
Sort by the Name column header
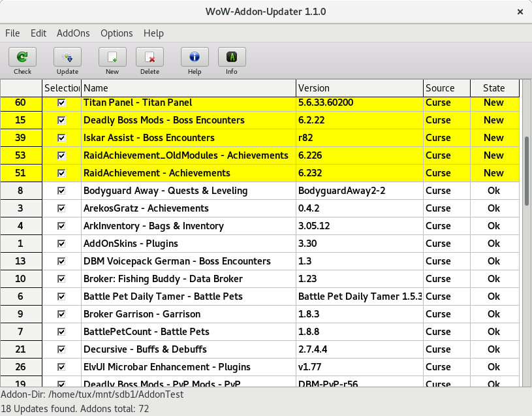pos(189,88)
